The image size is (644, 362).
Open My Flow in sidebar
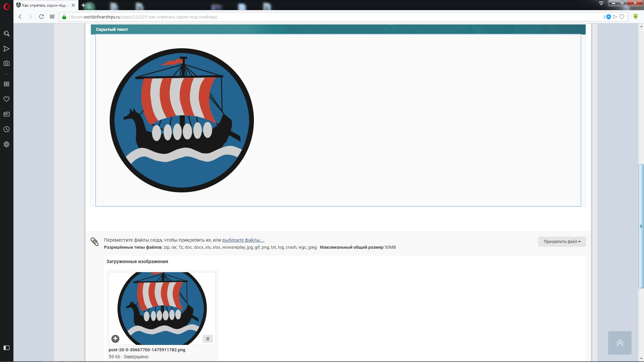point(6,49)
